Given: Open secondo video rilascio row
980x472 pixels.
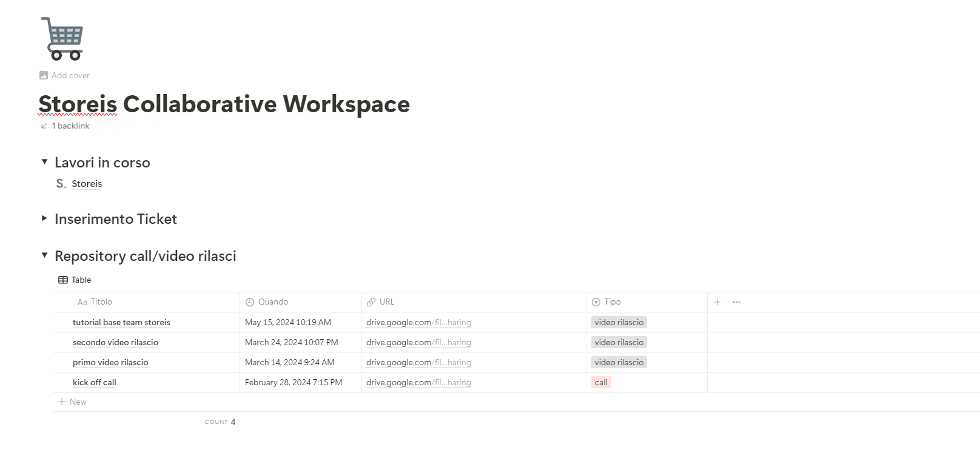Looking at the screenshot, I should (115, 342).
